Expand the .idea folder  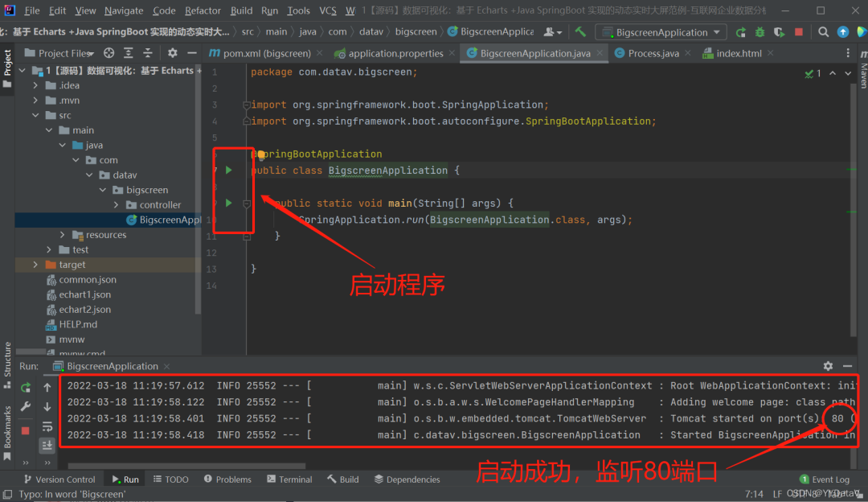(x=35, y=85)
